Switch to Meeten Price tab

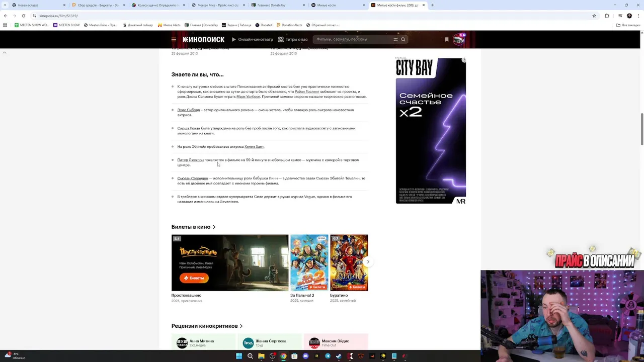click(217, 5)
